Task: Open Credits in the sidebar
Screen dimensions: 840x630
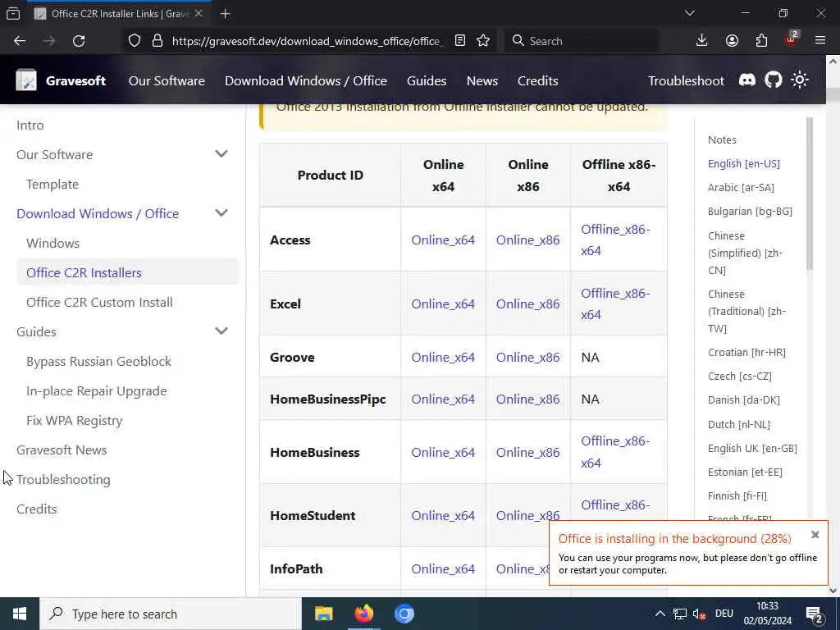Action: pos(36,509)
